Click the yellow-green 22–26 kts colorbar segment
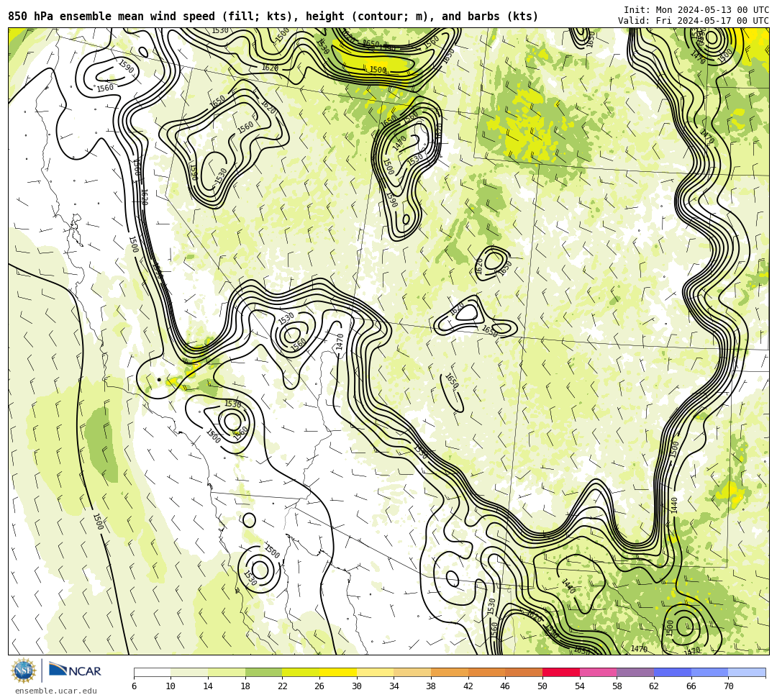Viewport: 777px width, 700px height. click(301, 672)
